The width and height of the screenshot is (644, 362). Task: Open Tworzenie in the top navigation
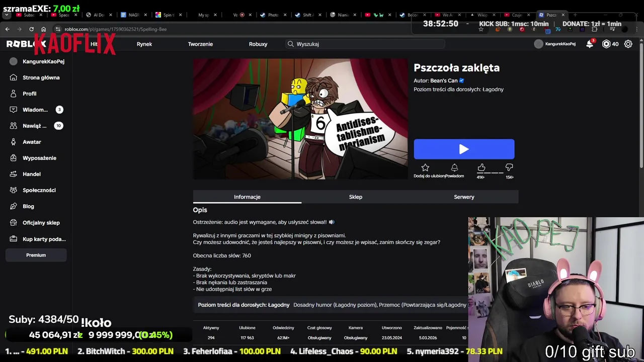coord(200,44)
